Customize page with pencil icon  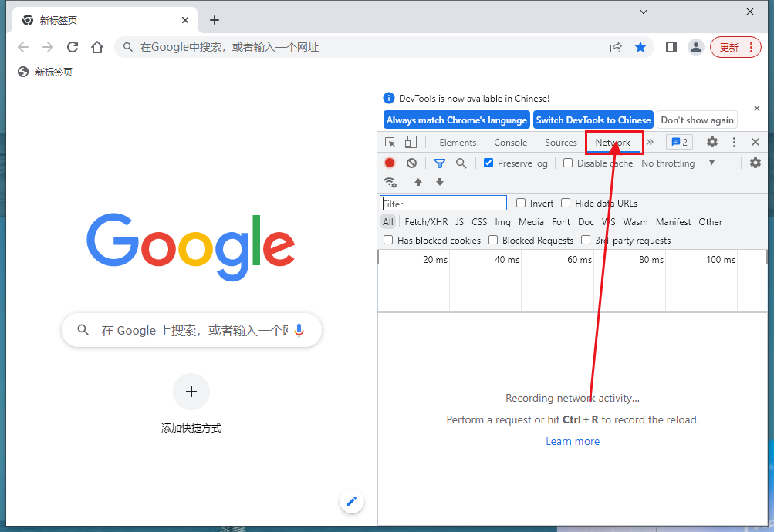click(x=352, y=501)
